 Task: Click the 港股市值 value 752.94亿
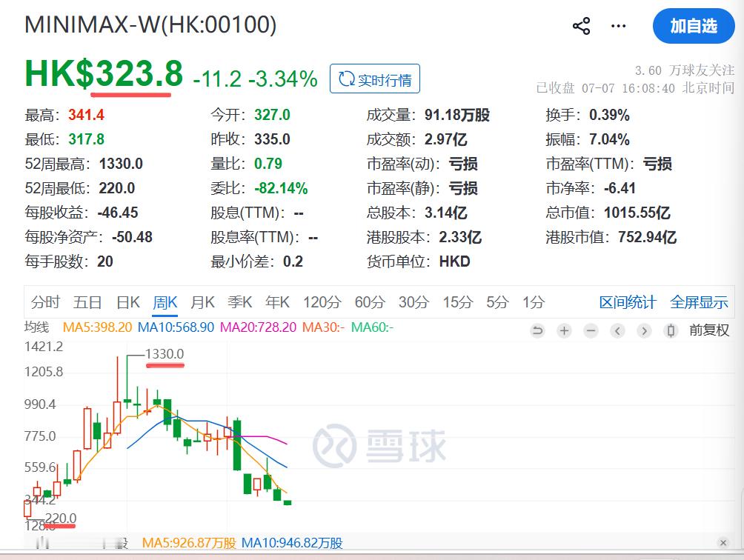click(647, 237)
